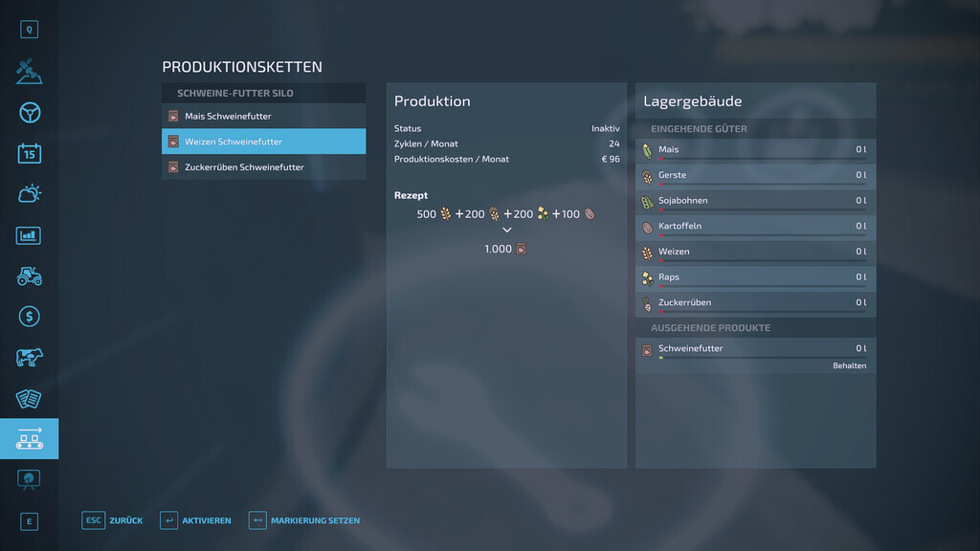
Task: Open the steering wheel vehicle menu icon
Action: point(30,113)
